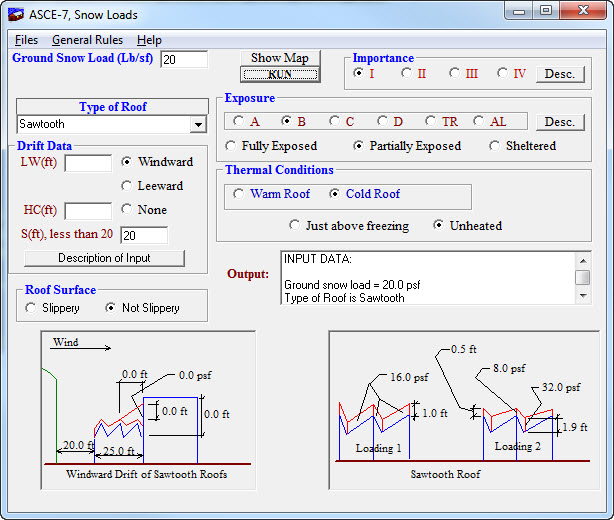This screenshot has height=520, width=614.
Task: Maximize the ASCE-7 window
Action: [546, 11]
